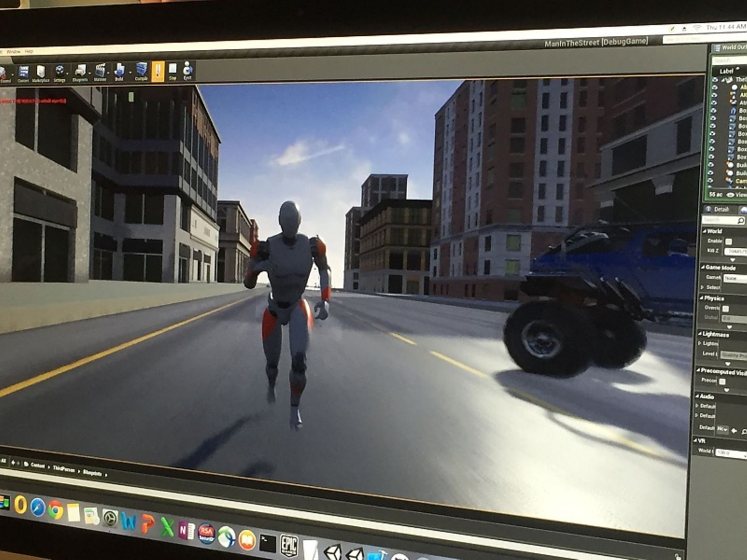Open the Window menu
Screen dimensions: 747x560
(13, 51)
